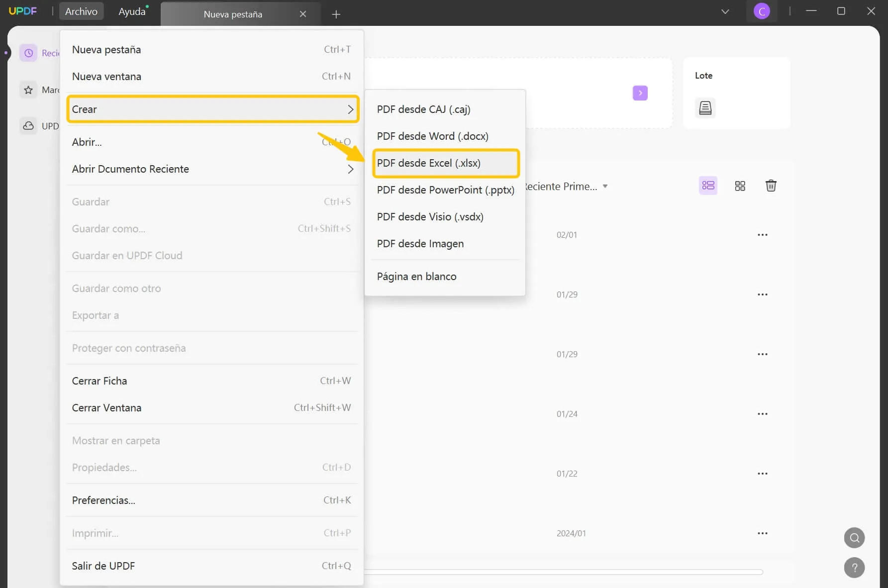Open more options for 01/22 file
Image resolution: width=888 pixels, height=588 pixels.
tap(762, 474)
